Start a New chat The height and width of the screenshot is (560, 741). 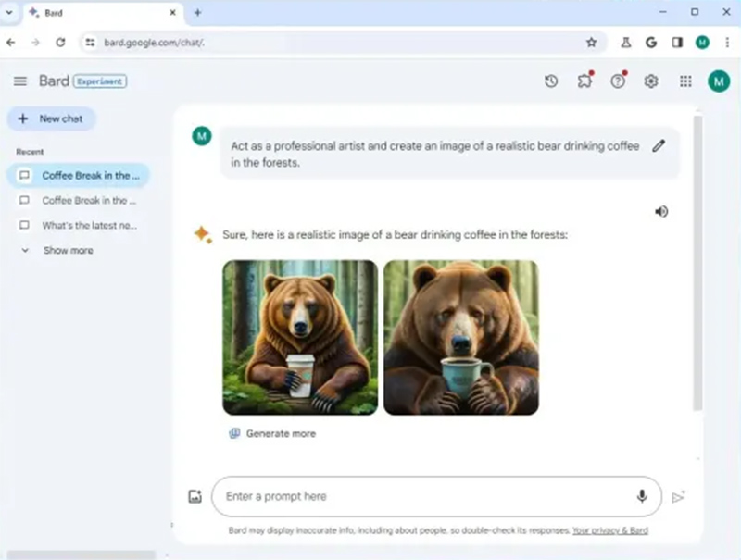52,118
